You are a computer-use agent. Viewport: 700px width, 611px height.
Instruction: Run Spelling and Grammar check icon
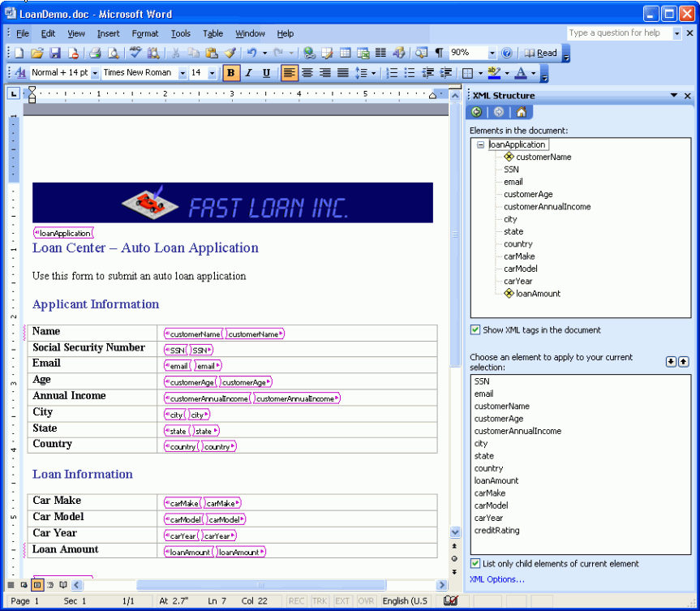point(135,54)
